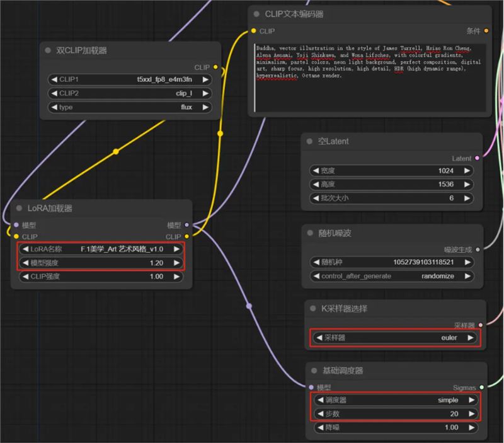Click the right arrow of type

(x=205, y=107)
